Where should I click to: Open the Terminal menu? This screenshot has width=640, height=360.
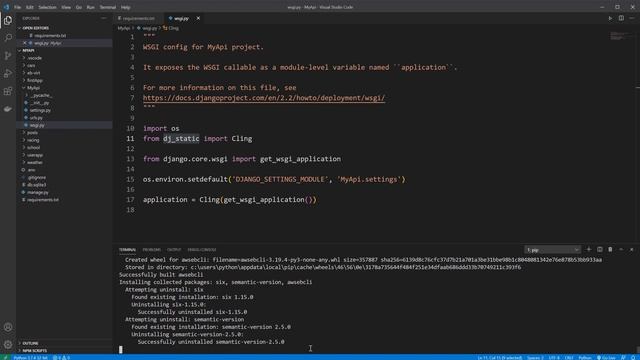pos(108,7)
